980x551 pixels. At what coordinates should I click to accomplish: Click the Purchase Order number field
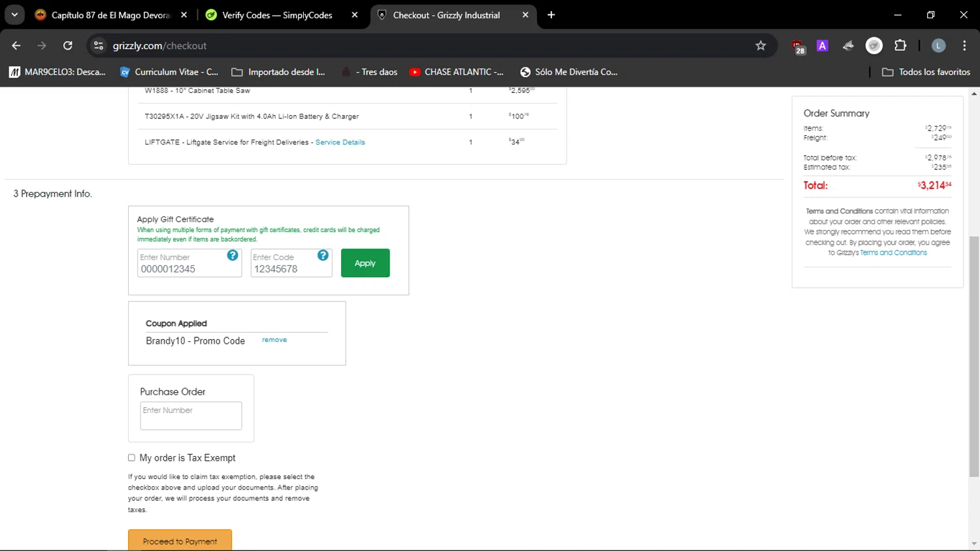click(x=191, y=416)
